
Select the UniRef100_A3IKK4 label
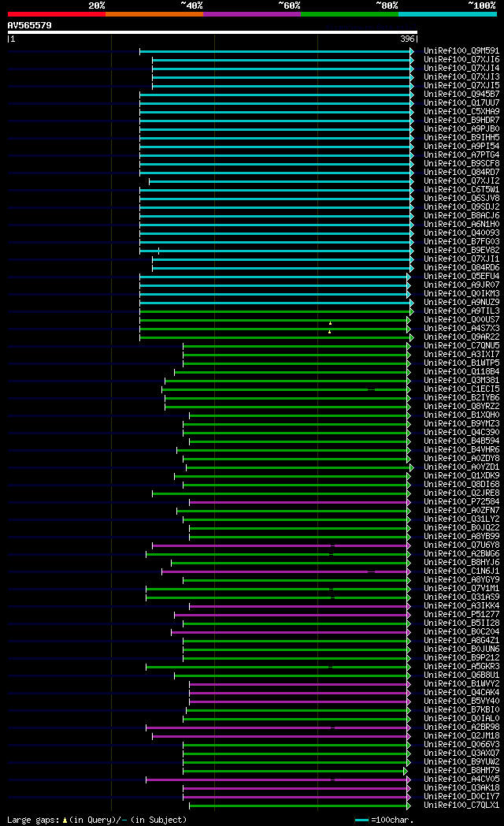461,606
